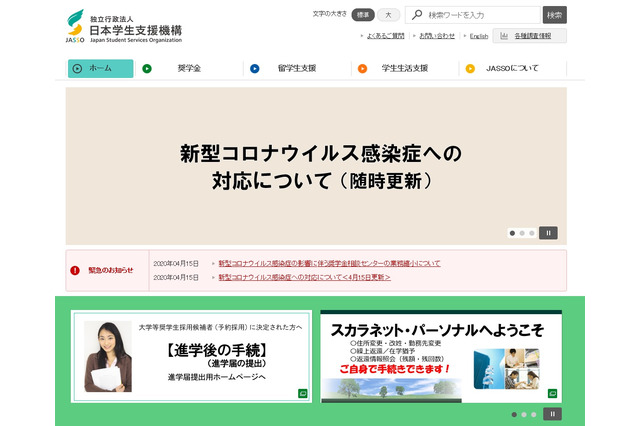
Task: Pause the lower banner carousel
Action: 552,414
